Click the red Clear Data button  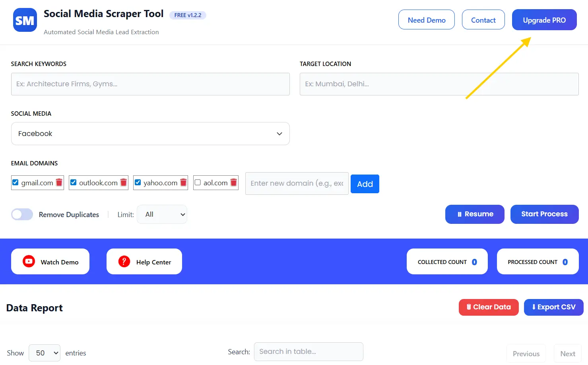point(489,307)
